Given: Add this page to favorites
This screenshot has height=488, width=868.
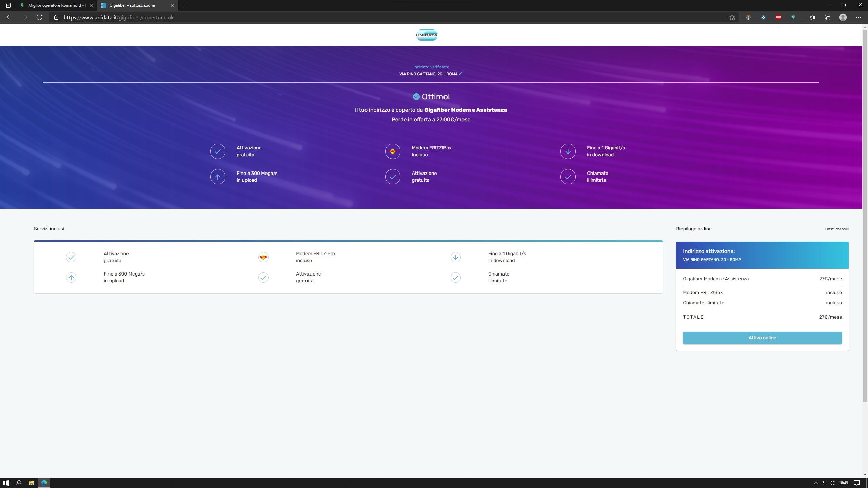Looking at the screenshot, I should click(x=732, y=17).
